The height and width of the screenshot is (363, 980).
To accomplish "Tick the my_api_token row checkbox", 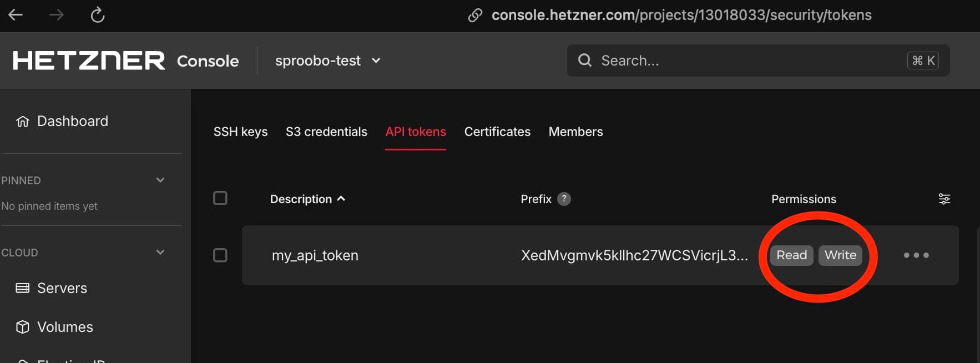I will 220,255.
